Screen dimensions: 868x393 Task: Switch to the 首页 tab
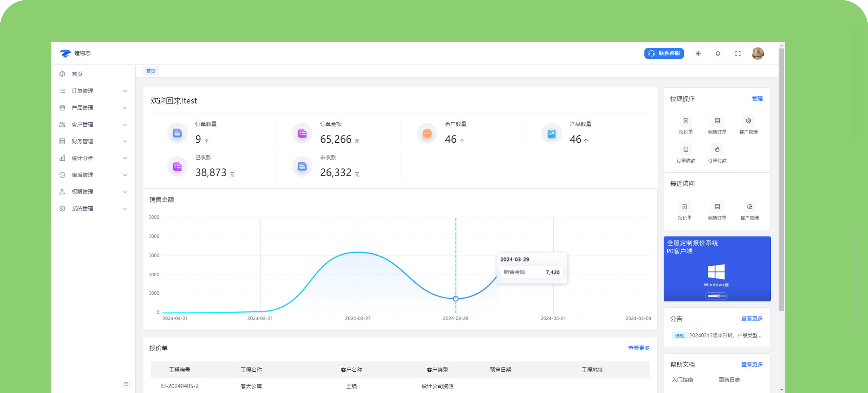click(151, 71)
